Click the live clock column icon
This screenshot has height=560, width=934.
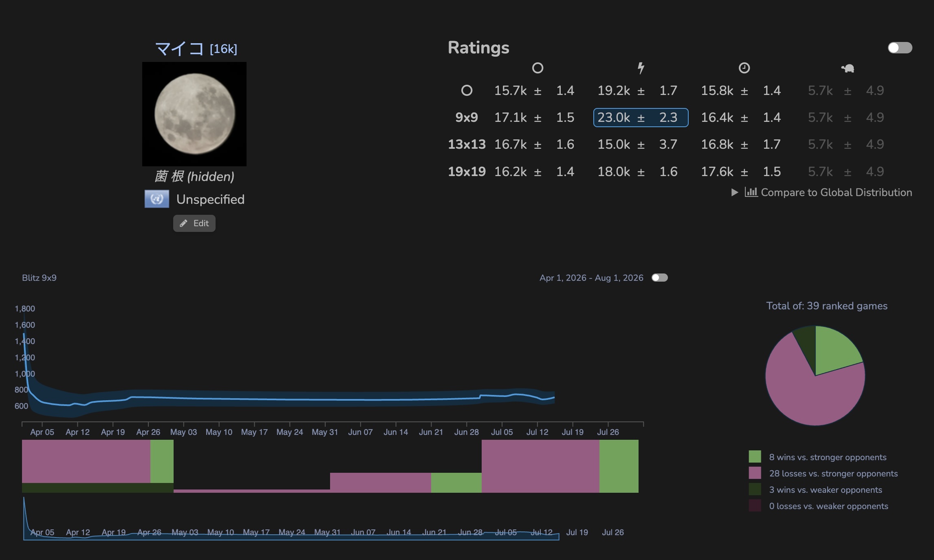coord(744,68)
